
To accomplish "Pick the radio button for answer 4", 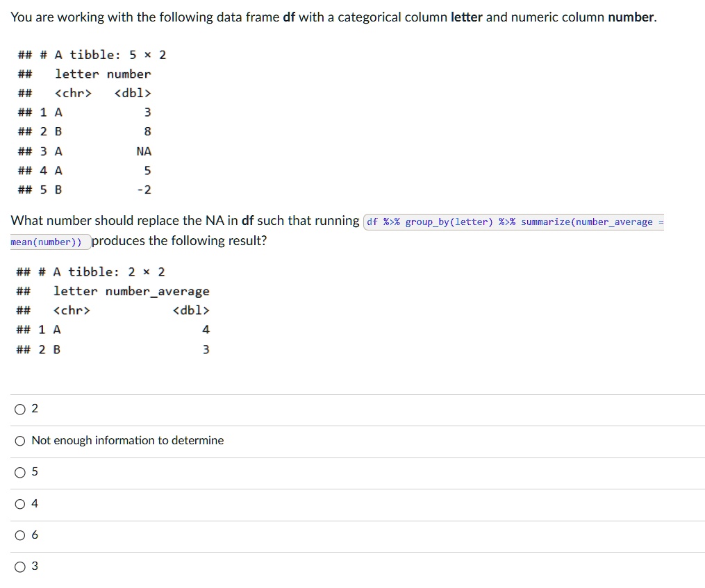I will point(19,504).
